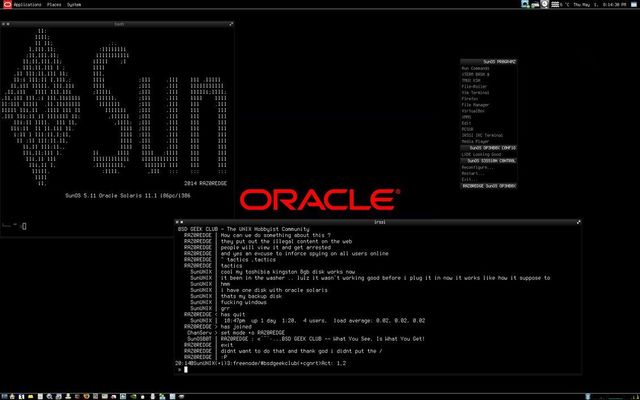Screen dimensions: 640x400
Task: Click the icon at far right of top panel
Action: coord(634,4)
